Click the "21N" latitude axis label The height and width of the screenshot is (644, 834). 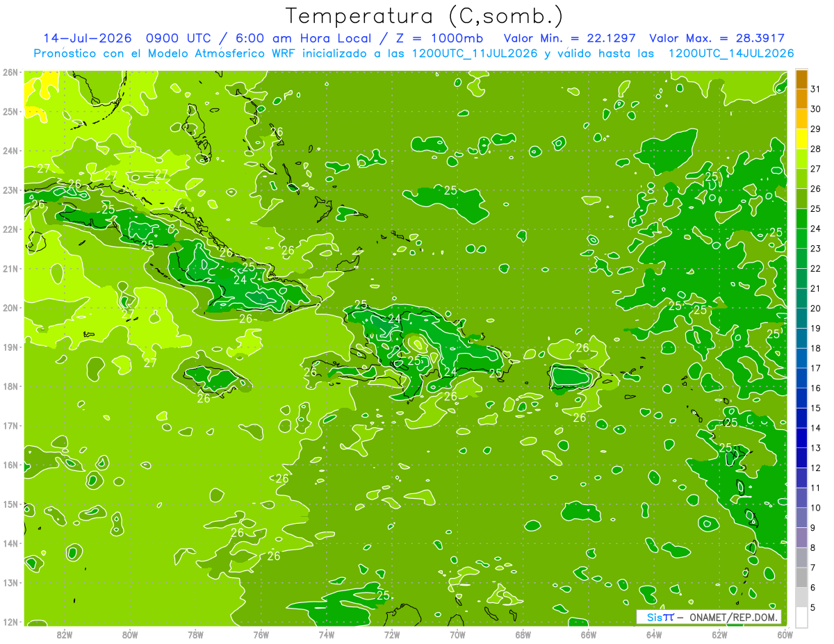(x=10, y=268)
